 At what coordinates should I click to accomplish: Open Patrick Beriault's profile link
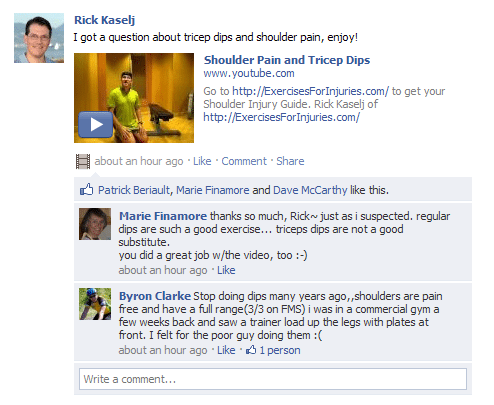coord(134,190)
